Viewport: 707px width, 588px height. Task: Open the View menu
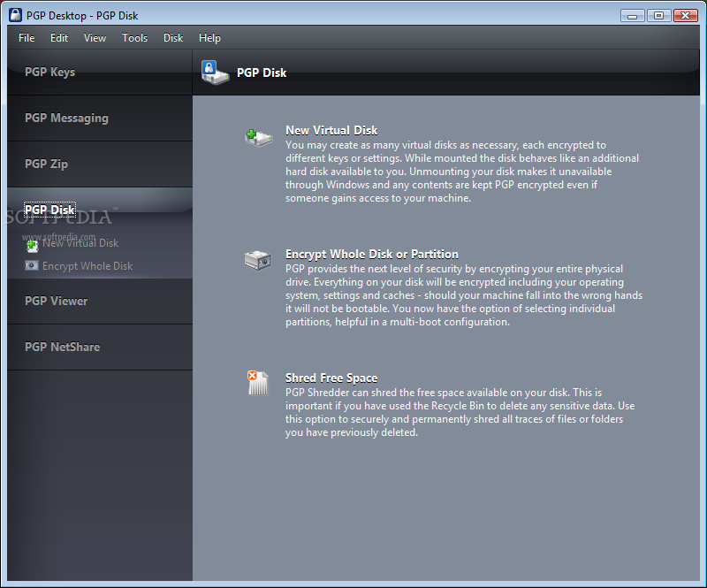pos(95,38)
